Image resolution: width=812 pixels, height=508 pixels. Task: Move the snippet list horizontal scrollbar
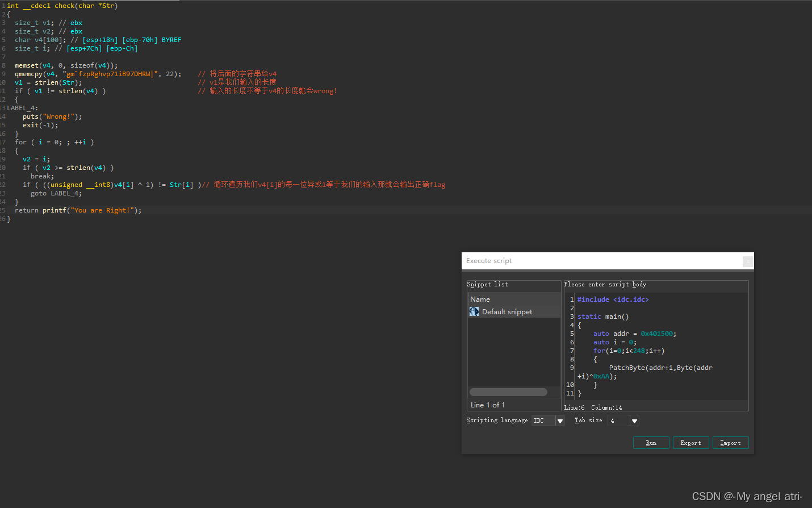pos(508,392)
